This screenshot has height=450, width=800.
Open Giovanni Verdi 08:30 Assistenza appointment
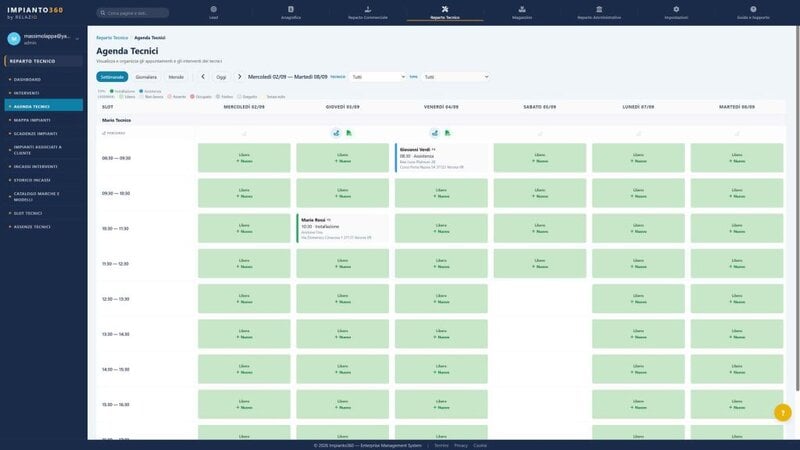point(441,158)
